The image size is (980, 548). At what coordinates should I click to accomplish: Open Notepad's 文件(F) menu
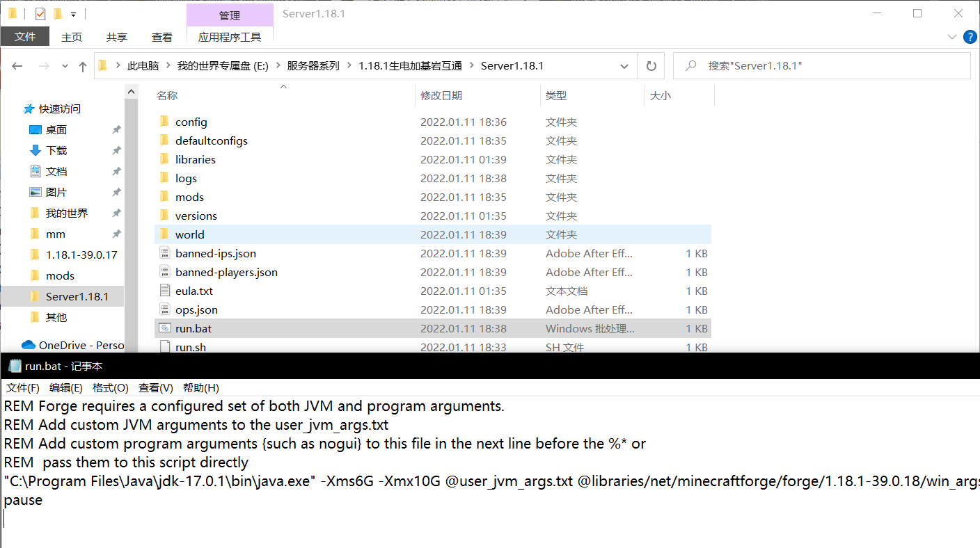[x=23, y=388]
